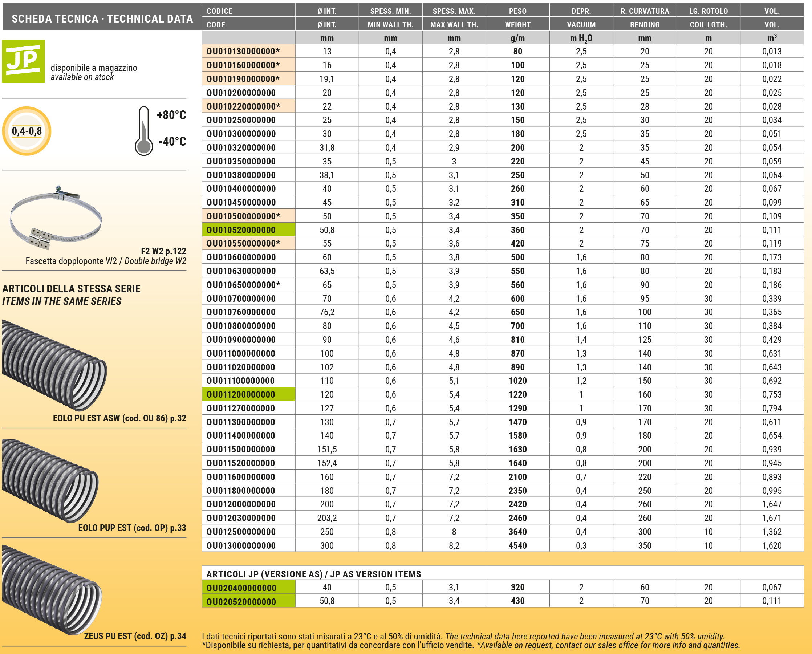Screen dimensions: 812x654
Task: Click the SCHEDA TECNICA TECHNICAL DATA title
Action: click(x=102, y=19)
